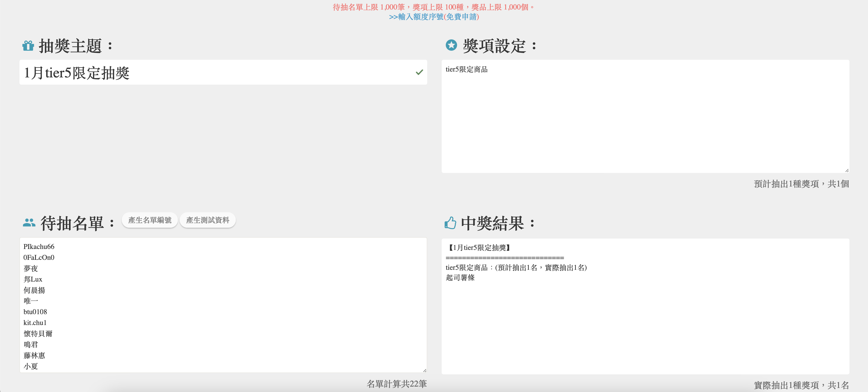Click the name 小夏 in the list

(31, 366)
